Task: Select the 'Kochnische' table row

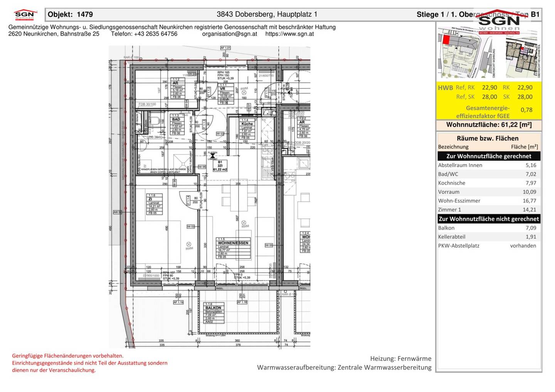Action: click(x=489, y=183)
